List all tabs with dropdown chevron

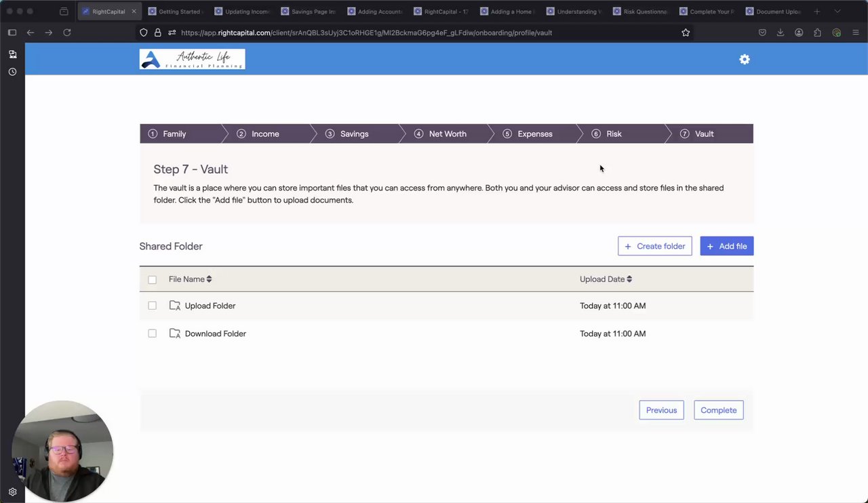[x=837, y=12]
